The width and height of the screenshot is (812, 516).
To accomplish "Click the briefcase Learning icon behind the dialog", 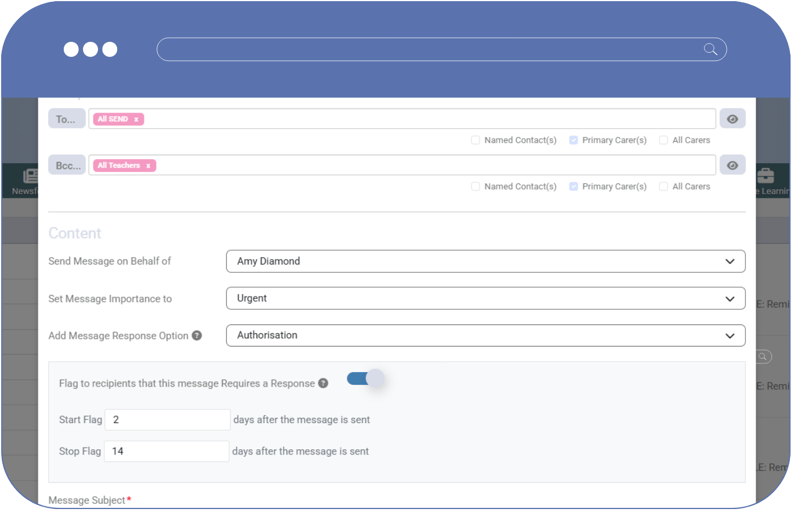I will tap(766, 175).
